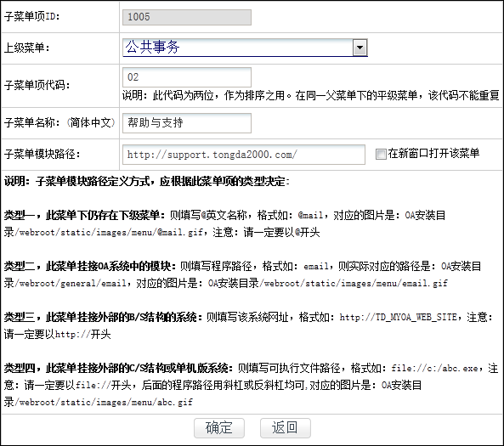Click the disabled 子菜单项ID field showing 1005
504x446 pixels.
(187, 17)
